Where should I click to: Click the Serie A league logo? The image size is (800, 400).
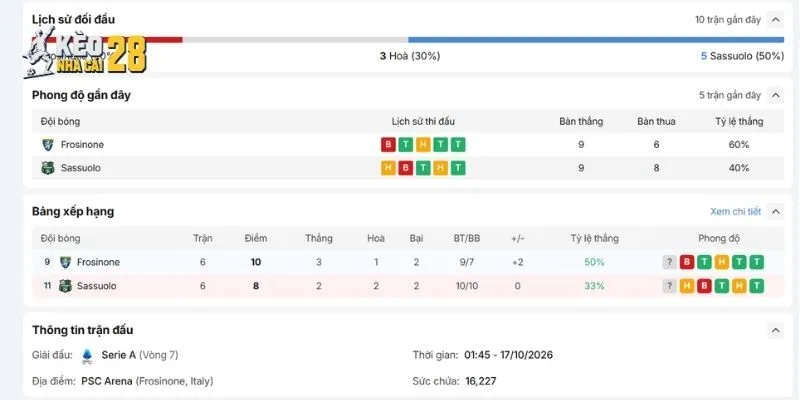point(87,356)
